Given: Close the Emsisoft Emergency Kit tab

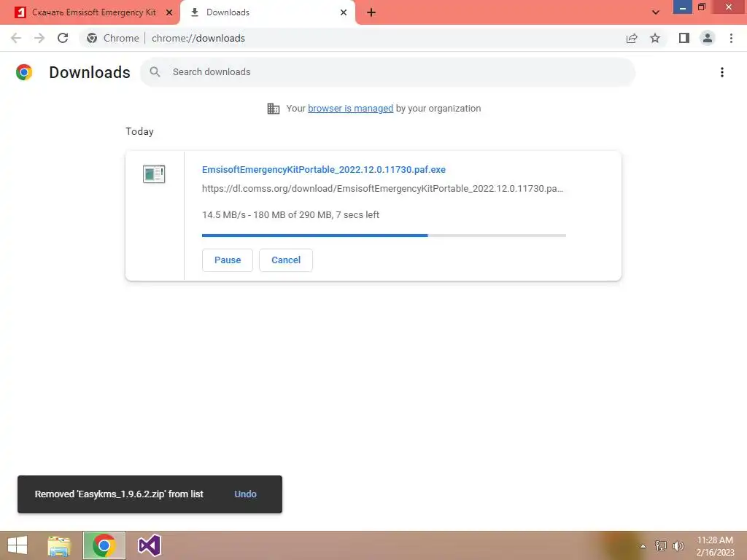Looking at the screenshot, I should (169, 12).
